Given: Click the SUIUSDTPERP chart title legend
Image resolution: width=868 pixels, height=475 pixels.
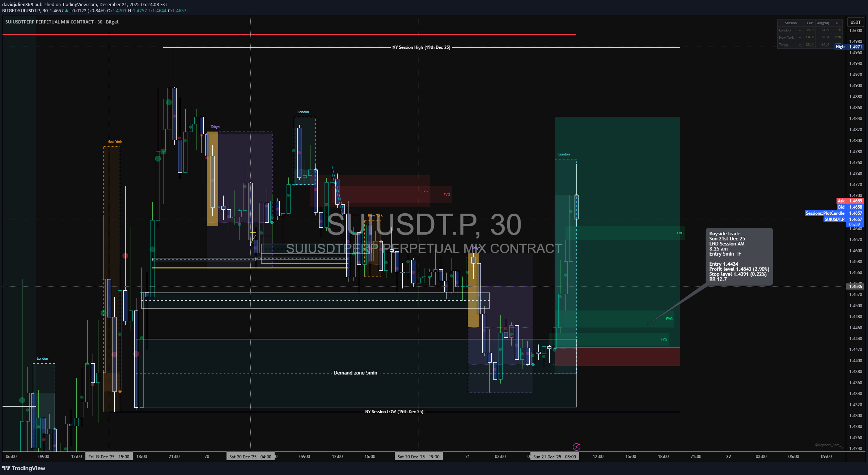Looking at the screenshot, I should tap(62, 22).
